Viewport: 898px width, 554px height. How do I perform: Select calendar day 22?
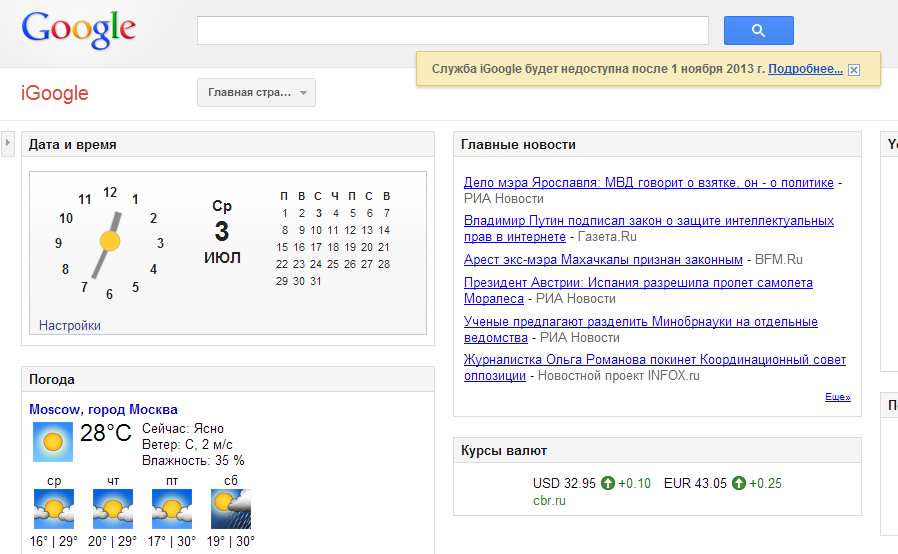pyautogui.click(x=282, y=264)
